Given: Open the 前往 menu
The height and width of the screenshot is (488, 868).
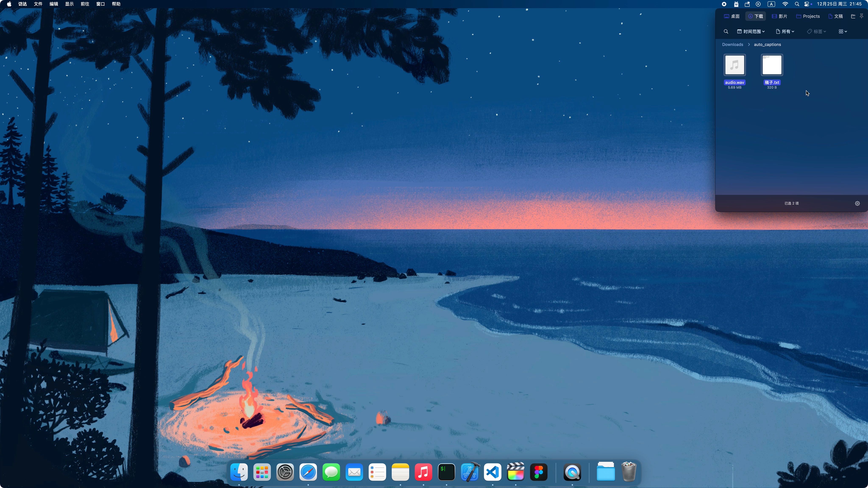Looking at the screenshot, I should coord(85,4).
